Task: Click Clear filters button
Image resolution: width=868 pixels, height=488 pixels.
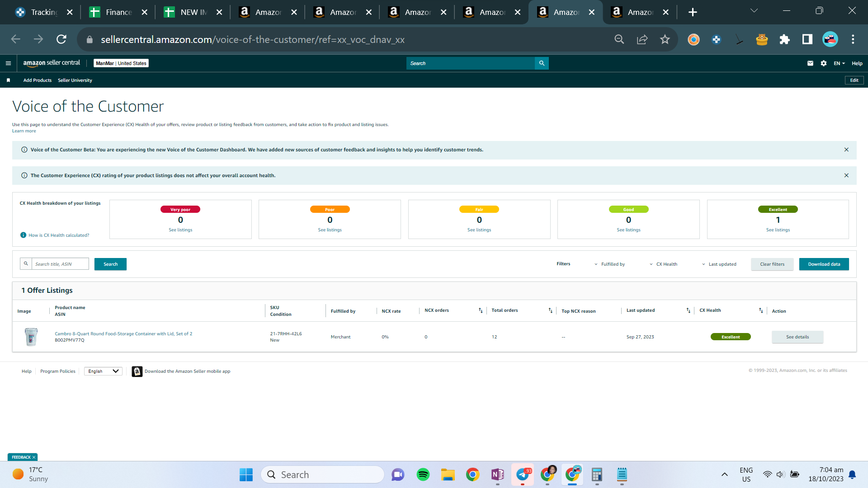Action: coord(772,264)
